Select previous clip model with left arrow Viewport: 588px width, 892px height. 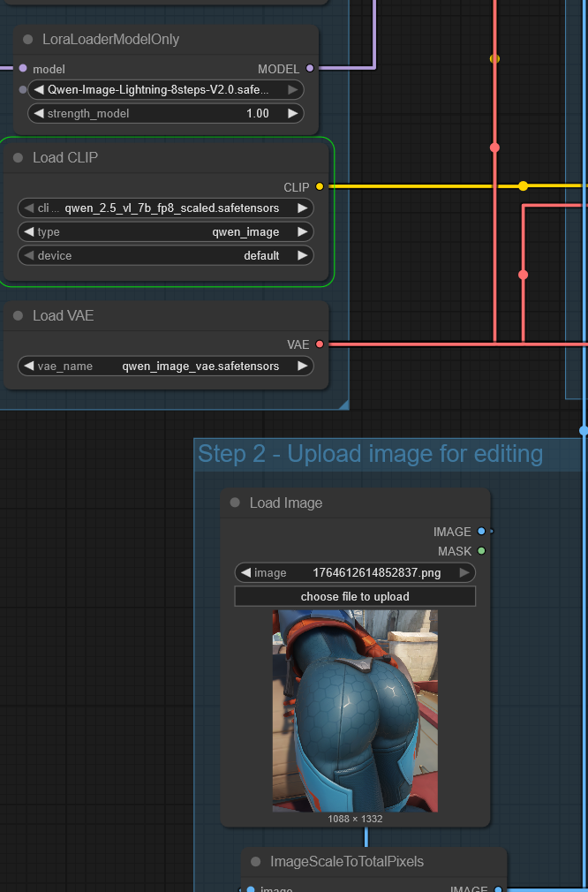click(29, 208)
